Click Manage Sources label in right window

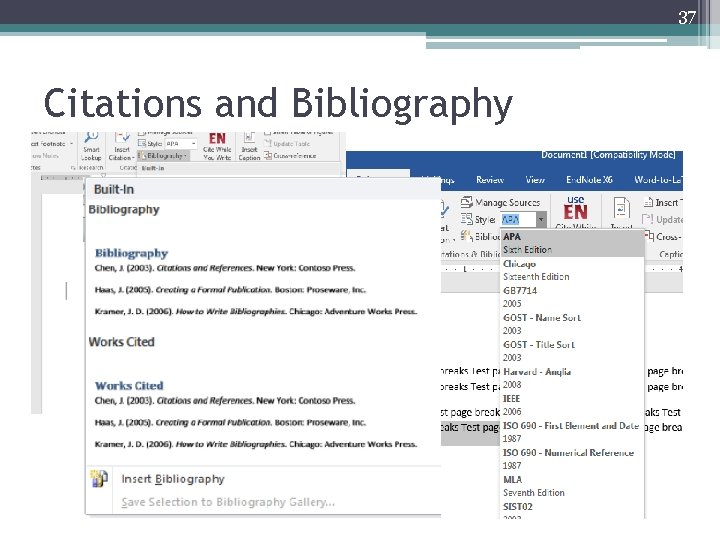point(507,202)
